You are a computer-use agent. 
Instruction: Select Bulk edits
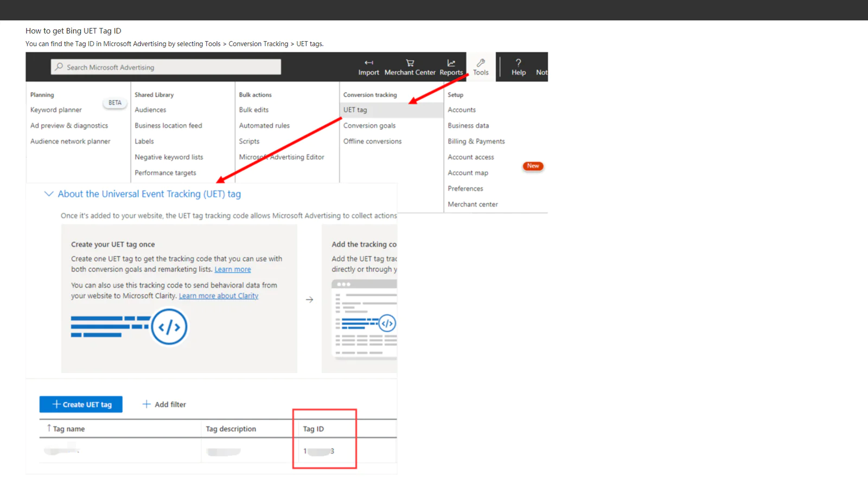click(x=254, y=110)
